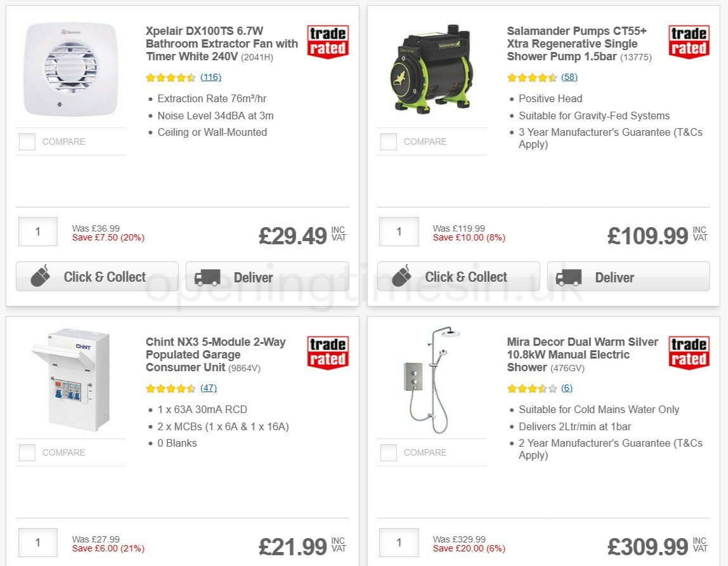Click the Trade Rated badge for the Chint consumer unit

[x=327, y=353]
